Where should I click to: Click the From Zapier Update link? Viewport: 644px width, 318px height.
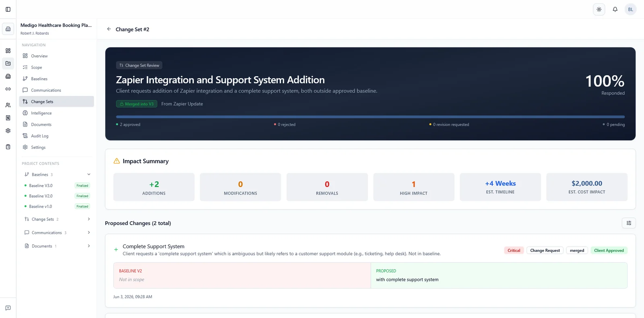182,104
